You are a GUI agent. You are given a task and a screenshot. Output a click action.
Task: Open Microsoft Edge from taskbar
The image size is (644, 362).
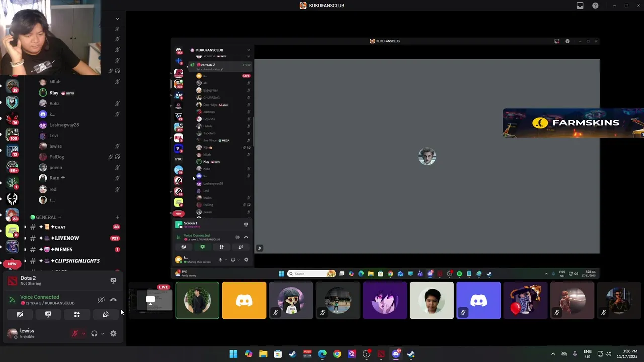pos(322,354)
